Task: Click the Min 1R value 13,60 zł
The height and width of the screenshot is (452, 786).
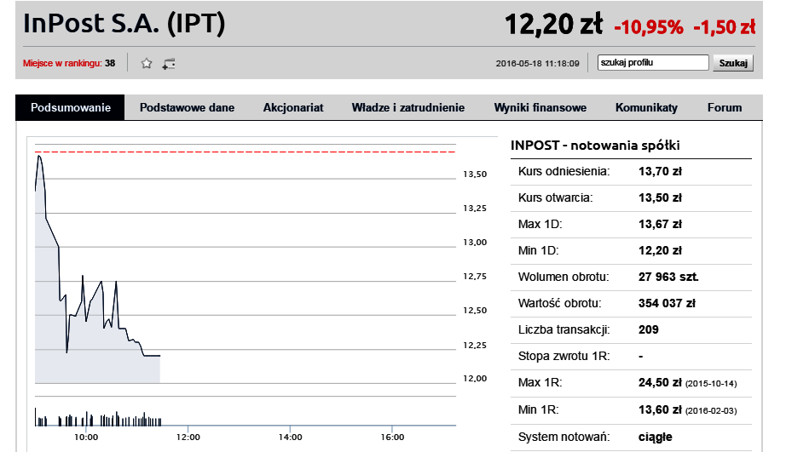Action: (660, 410)
